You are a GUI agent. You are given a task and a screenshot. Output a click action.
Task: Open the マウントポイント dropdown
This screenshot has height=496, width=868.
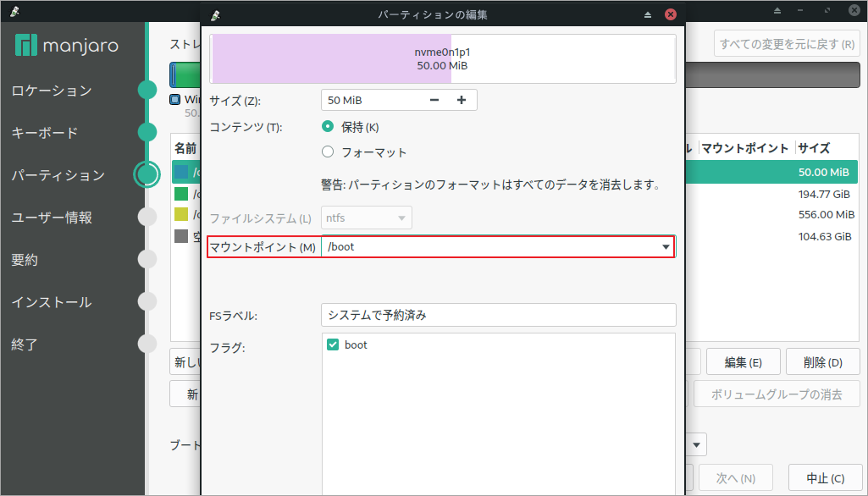(x=664, y=246)
